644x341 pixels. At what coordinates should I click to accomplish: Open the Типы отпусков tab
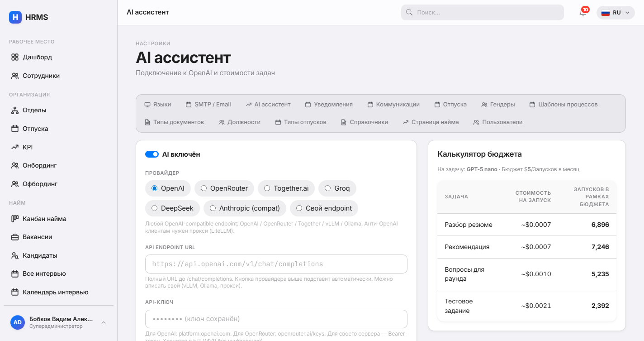coord(301,122)
